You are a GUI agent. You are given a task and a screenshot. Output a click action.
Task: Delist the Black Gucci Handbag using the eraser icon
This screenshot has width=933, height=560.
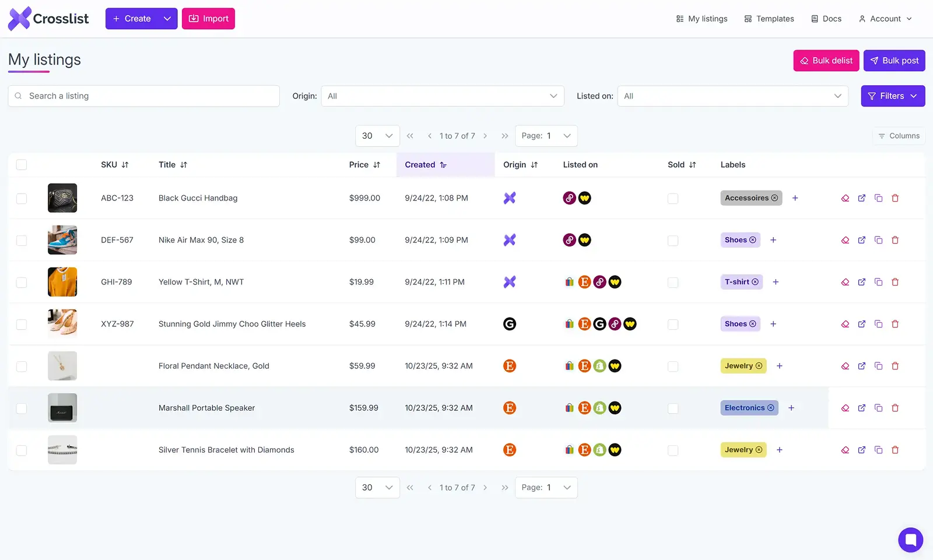(x=845, y=198)
